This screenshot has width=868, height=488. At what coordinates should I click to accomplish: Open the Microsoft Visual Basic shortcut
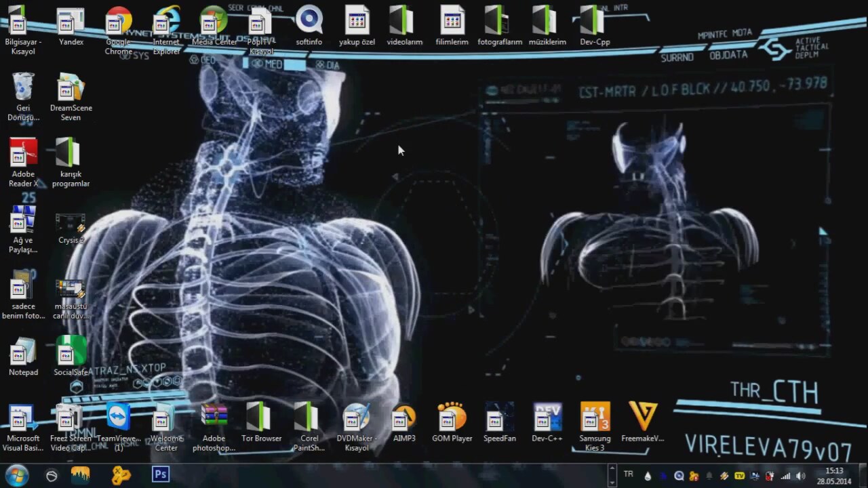click(23, 428)
